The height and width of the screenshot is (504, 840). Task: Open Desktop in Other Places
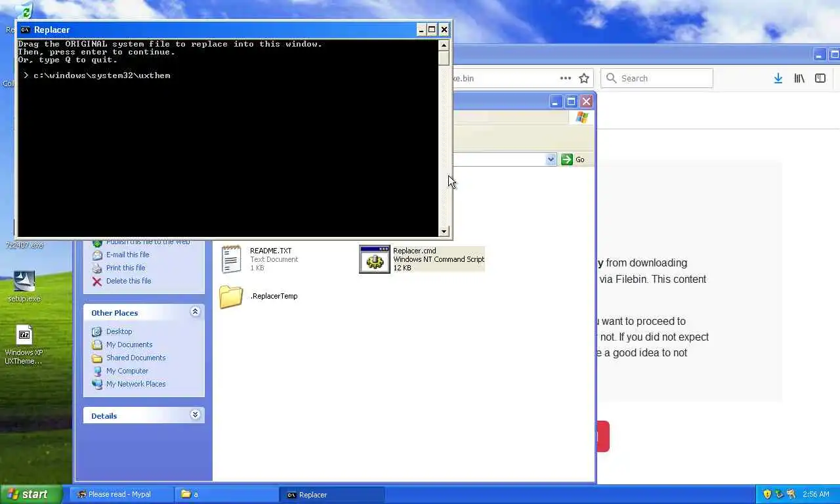pyautogui.click(x=119, y=331)
